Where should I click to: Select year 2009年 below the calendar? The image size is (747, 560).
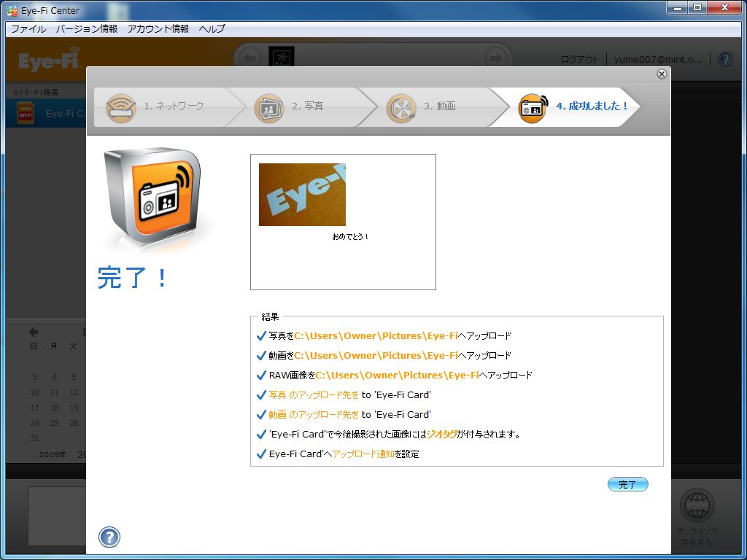point(53,454)
